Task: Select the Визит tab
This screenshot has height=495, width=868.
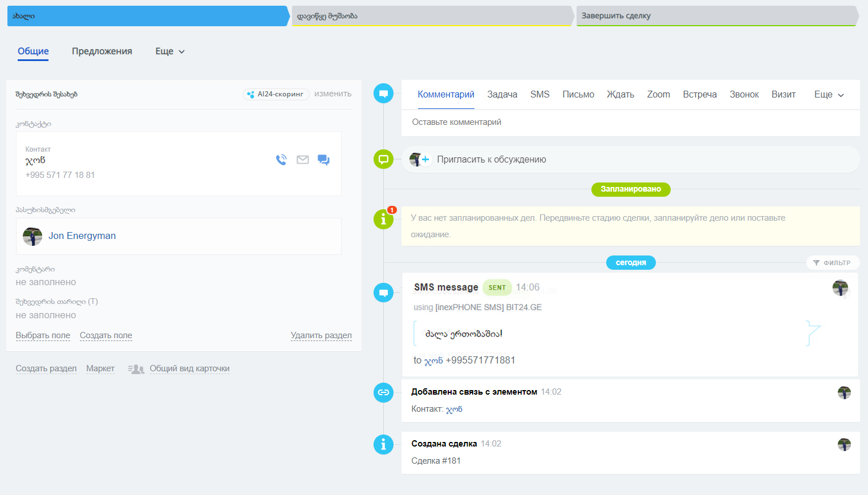Action: tap(784, 95)
